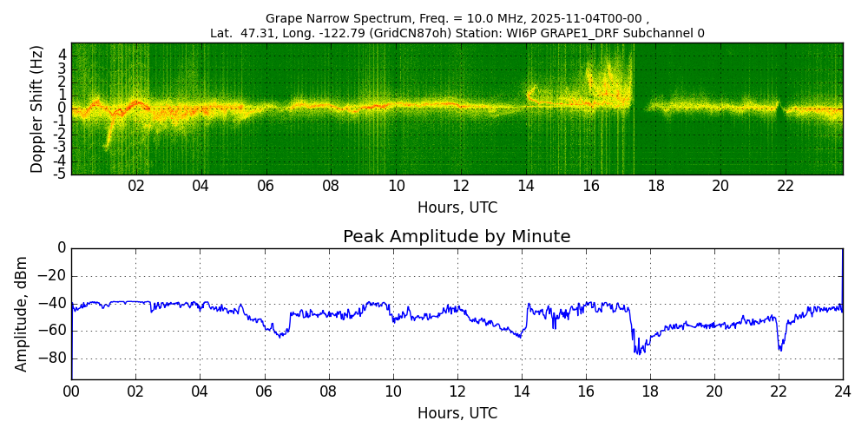Image resolution: width=868 pixels, height=434 pixels.
Task: Click the "Grape Narrow Spectrum" title text
Action: coord(333,18)
